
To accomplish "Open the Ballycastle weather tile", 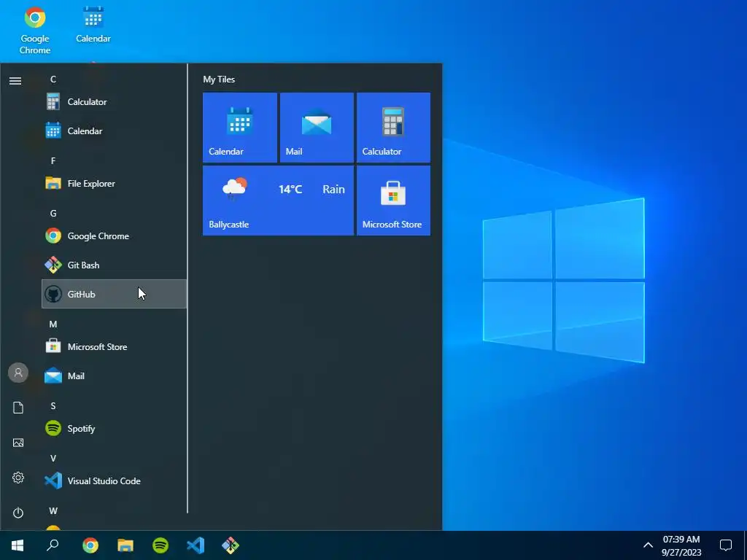I will pyautogui.click(x=278, y=201).
